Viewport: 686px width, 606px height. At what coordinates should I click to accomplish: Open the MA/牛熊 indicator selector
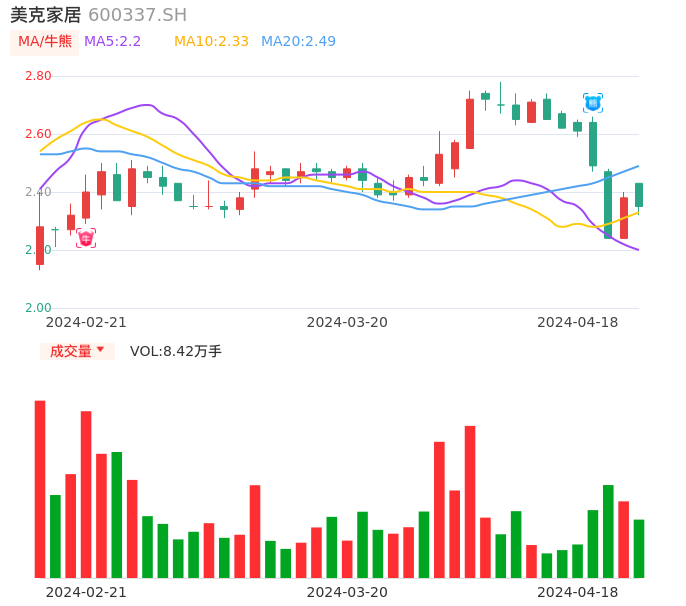(45, 42)
